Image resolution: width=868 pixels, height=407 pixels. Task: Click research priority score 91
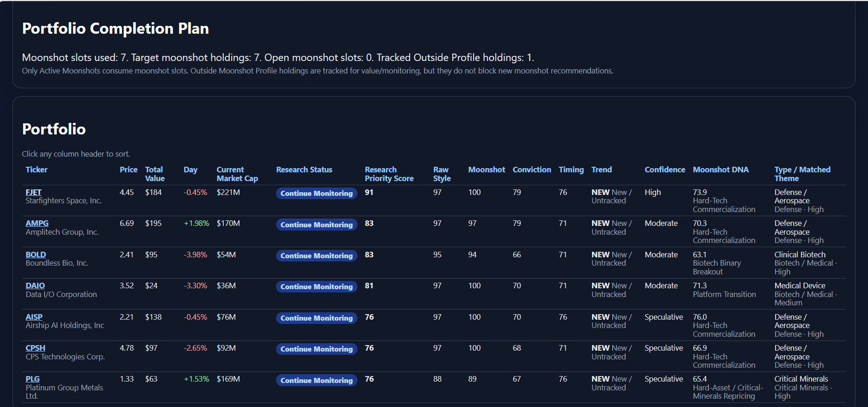pos(369,192)
